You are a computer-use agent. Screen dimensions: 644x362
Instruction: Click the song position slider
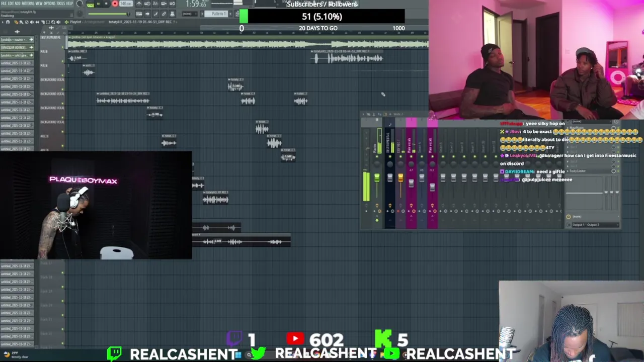(x=108, y=14)
